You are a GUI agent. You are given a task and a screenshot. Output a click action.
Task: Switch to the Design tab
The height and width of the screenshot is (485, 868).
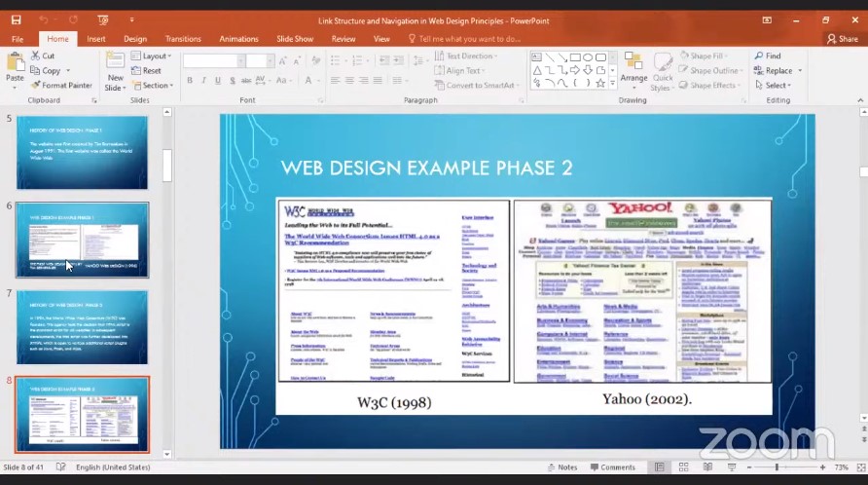135,39
